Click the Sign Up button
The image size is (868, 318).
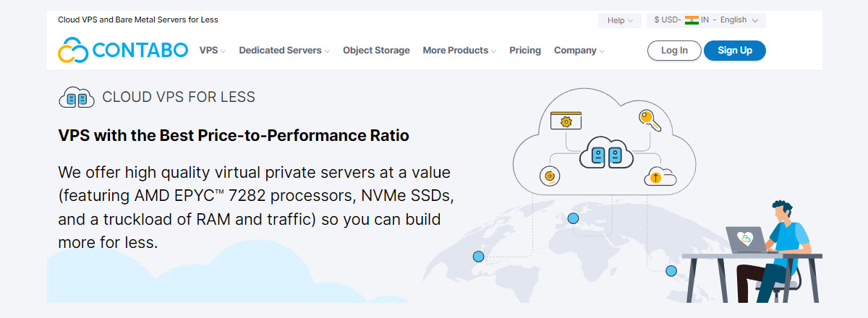[735, 51]
